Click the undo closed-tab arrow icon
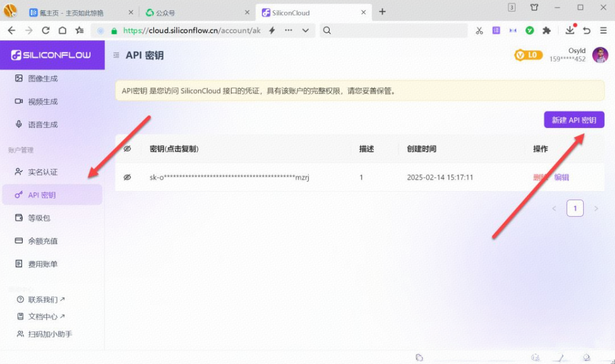615x364 pixels. (x=587, y=31)
